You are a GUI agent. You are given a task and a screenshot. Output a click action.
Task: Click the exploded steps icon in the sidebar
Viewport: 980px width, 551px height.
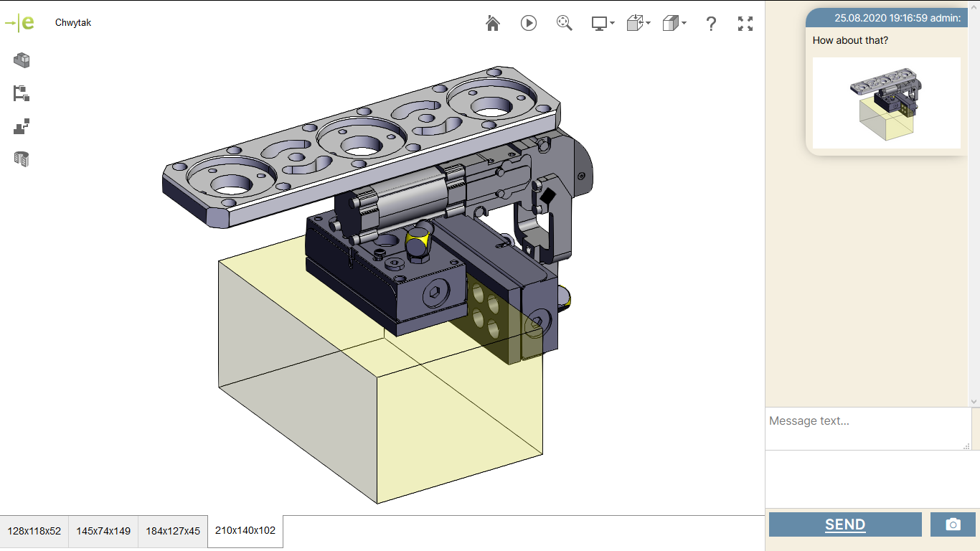(22, 126)
